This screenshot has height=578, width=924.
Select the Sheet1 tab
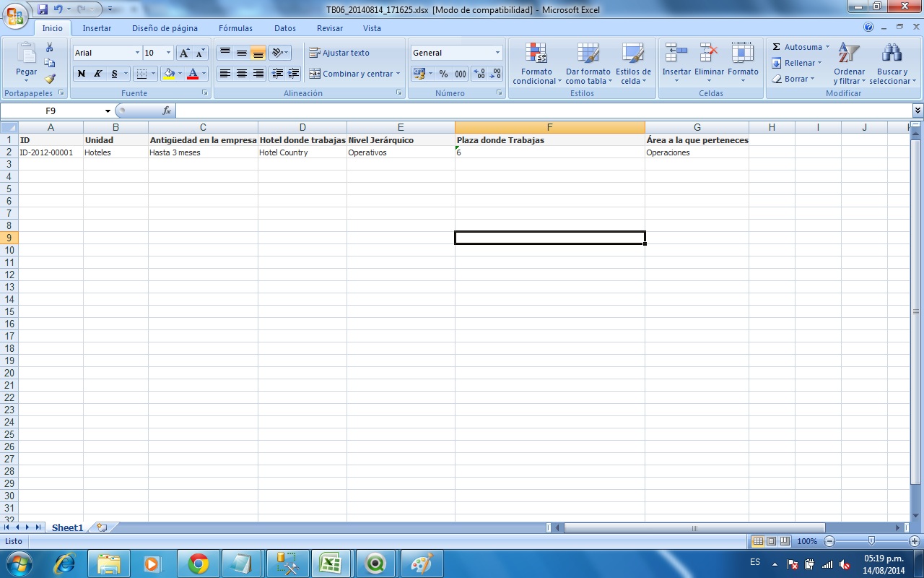coord(67,528)
